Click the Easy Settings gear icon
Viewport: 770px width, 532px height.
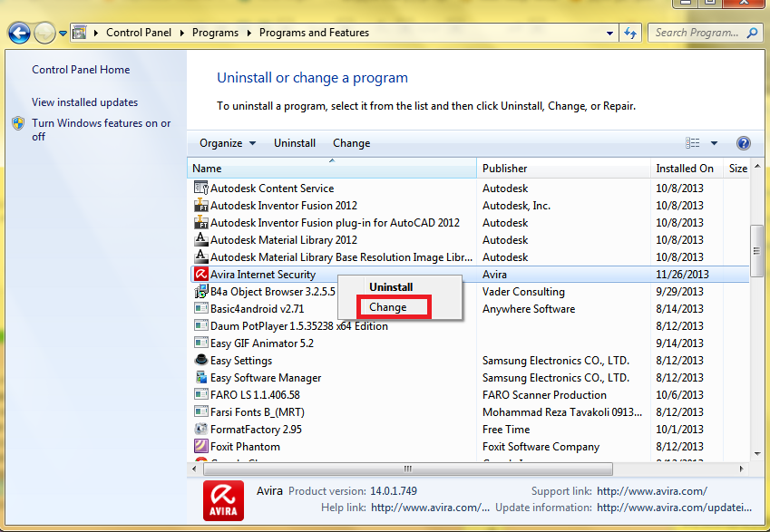click(x=201, y=361)
